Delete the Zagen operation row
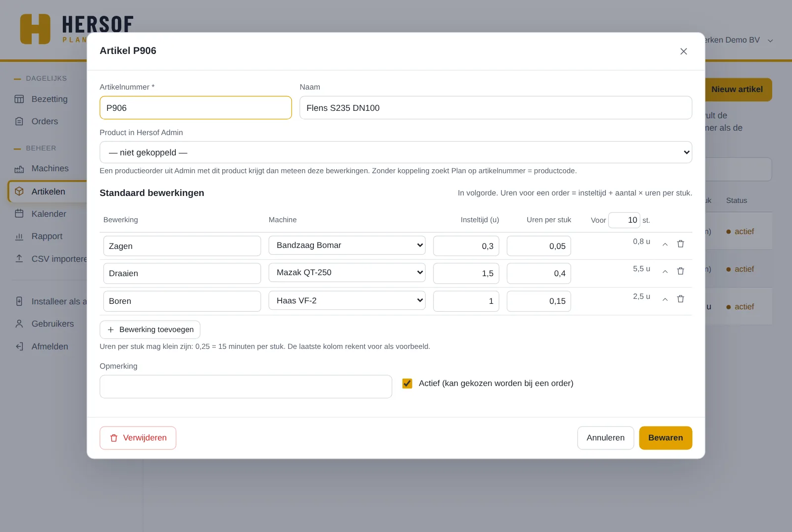 [681, 244]
